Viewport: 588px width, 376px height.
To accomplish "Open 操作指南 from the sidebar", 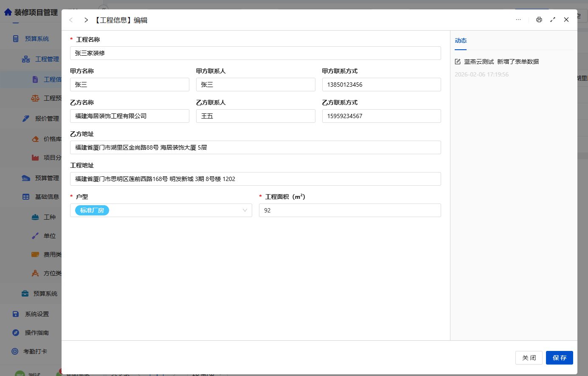I will coord(37,333).
